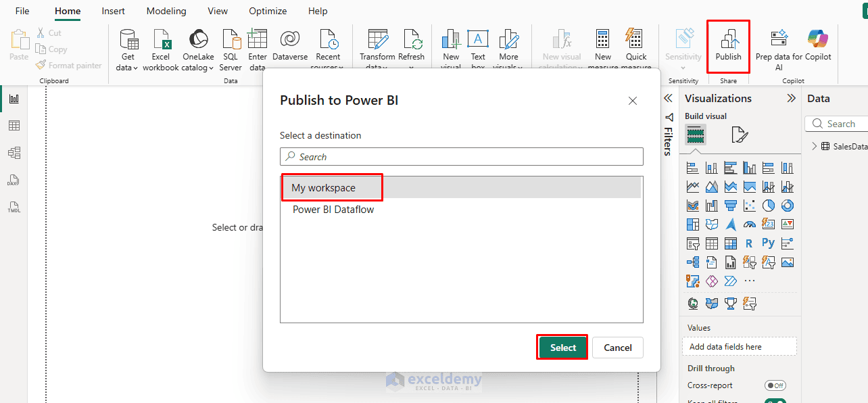Select the Treemap visual
The width and height of the screenshot is (868, 403).
click(692, 224)
